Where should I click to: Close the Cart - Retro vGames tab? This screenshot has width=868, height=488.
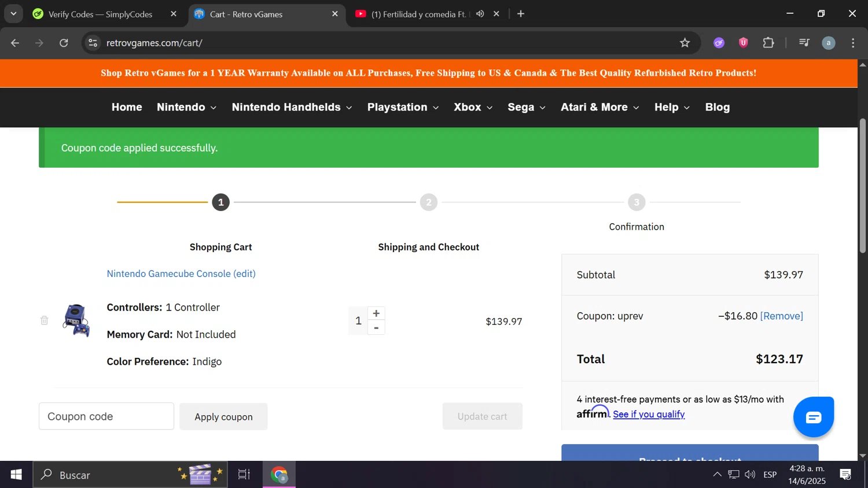point(335,14)
